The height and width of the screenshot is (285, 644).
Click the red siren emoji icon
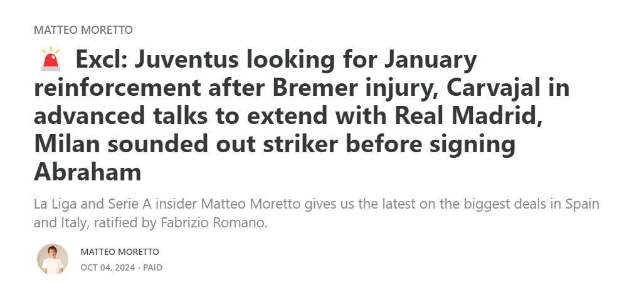tap(51, 59)
